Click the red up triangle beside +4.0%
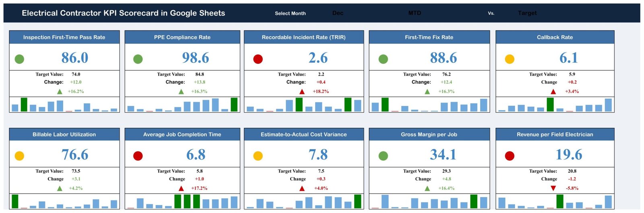644x213 pixels. pos(302,188)
